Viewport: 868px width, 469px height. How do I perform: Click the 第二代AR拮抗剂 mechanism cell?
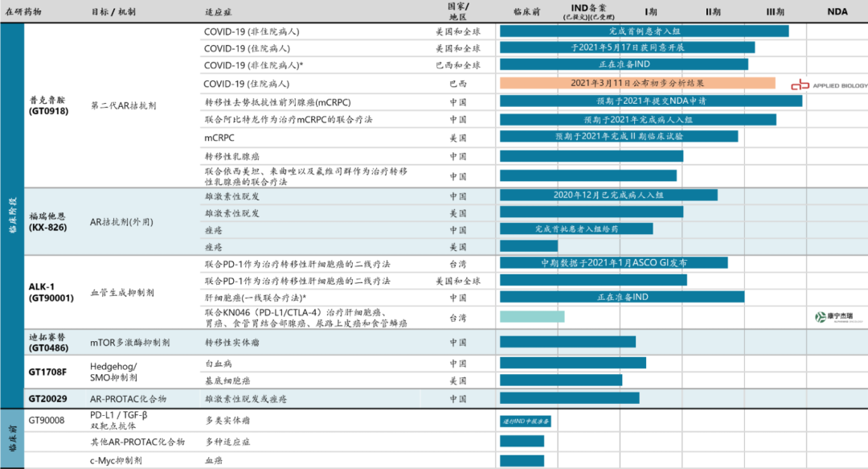click(124, 105)
